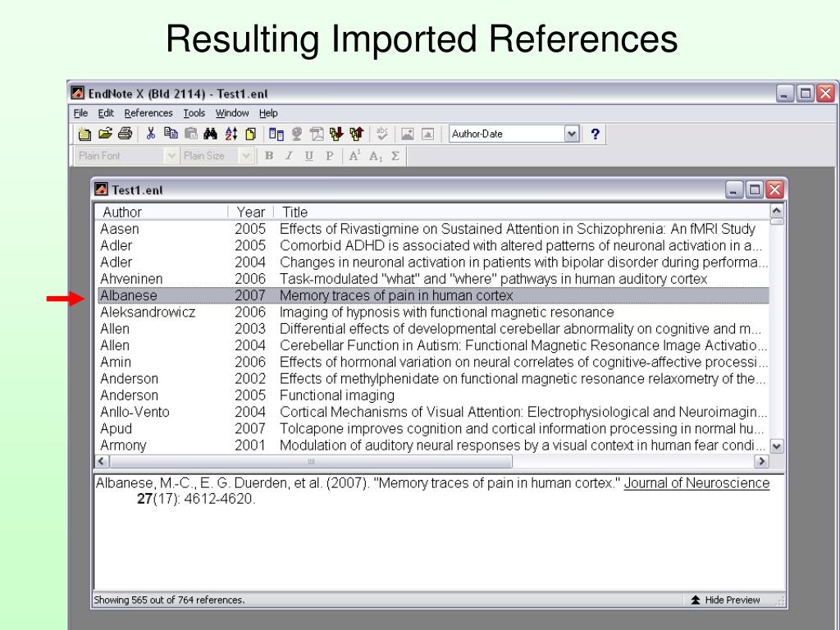Toggle Underline formatting
The width and height of the screenshot is (840, 630).
pos(309,156)
